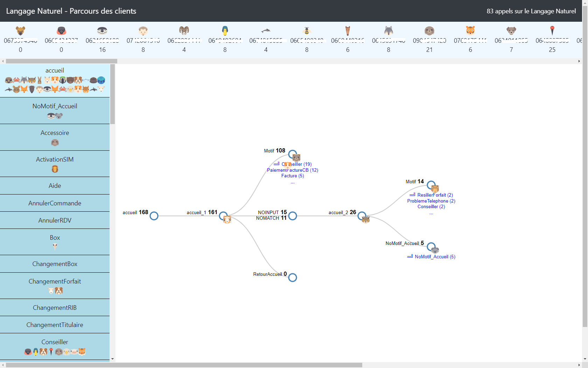Viewport: 588px width, 368px height.
Task: Click the bulldog icon in the accueil panel
Action: [x=78, y=80]
